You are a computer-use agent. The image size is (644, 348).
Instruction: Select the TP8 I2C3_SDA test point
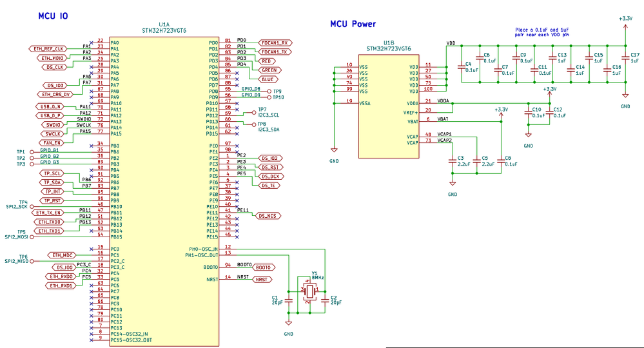click(254, 124)
